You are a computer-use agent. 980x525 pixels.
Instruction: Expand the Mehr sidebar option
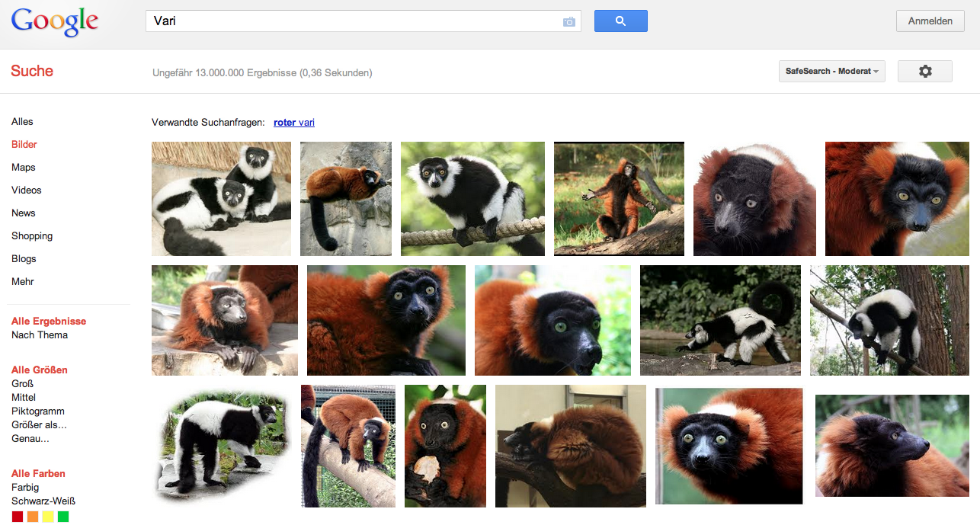click(x=22, y=281)
